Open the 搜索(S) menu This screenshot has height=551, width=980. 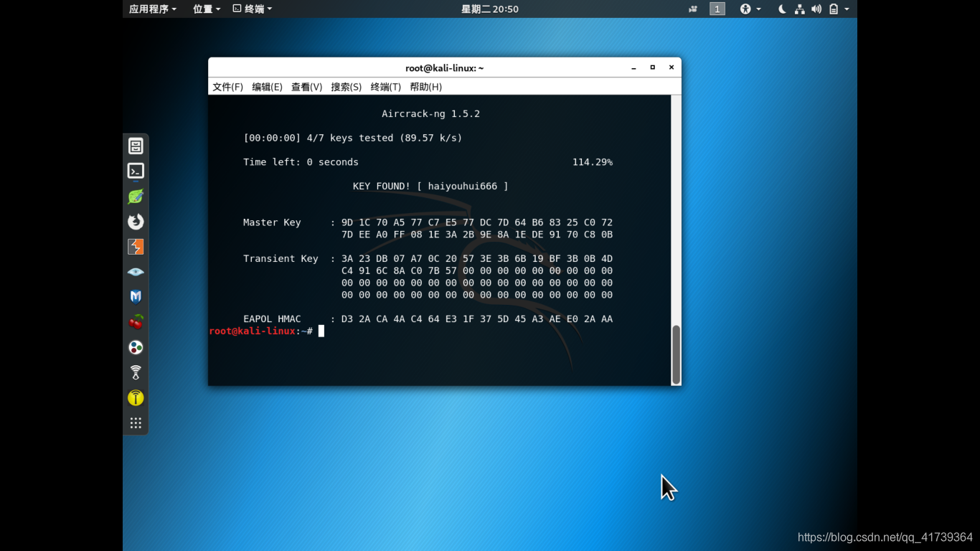(x=346, y=87)
